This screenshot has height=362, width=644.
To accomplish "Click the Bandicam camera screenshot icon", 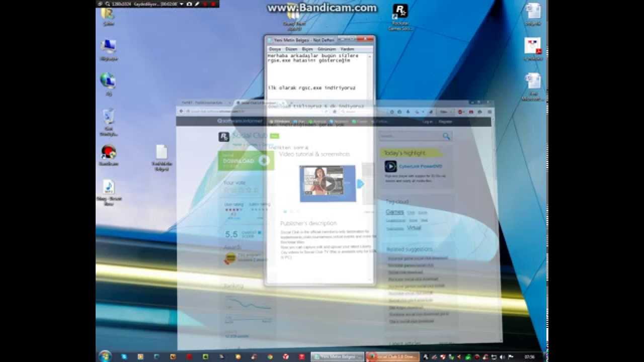I will [189, 4].
